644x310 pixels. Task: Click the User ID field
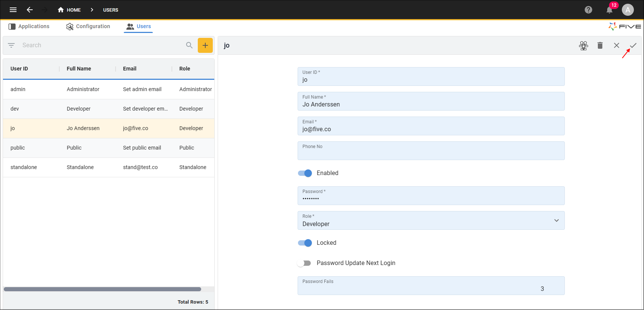pyautogui.click(x=431, y=76)
